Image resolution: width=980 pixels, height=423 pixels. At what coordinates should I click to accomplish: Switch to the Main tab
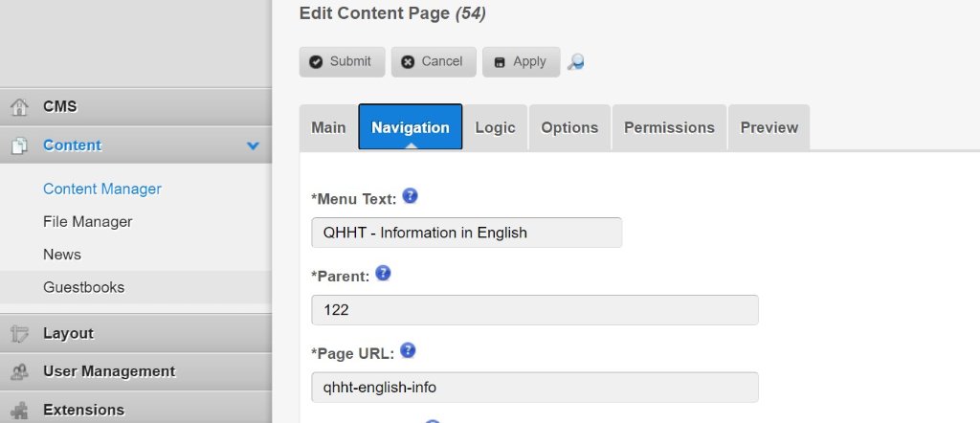tap(328, 127)
